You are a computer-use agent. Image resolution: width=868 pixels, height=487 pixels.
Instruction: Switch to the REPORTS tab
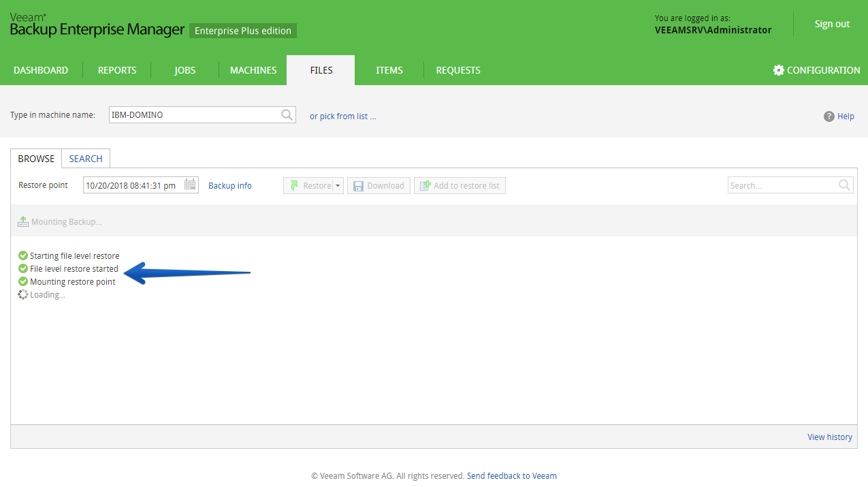117,70
